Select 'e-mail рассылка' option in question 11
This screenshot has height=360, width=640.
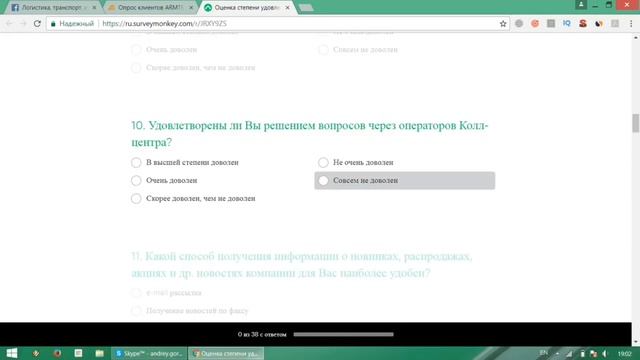click(136, 293)
